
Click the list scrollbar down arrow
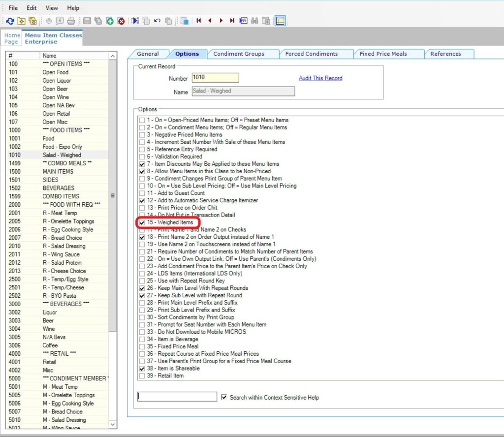[x=113, y=424]
